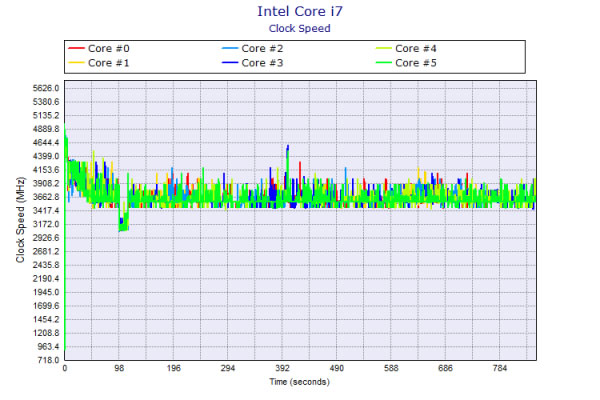Screen dimensions: 600x400
Task: Select the Core #4 legend label
Action: coord(416,49)
